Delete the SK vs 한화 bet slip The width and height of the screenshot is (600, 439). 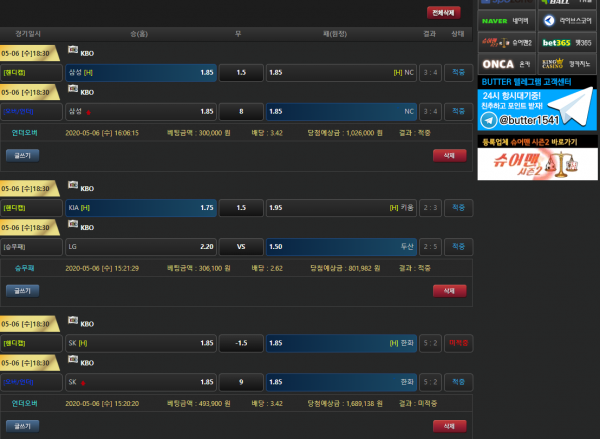[x=449, y=425]
